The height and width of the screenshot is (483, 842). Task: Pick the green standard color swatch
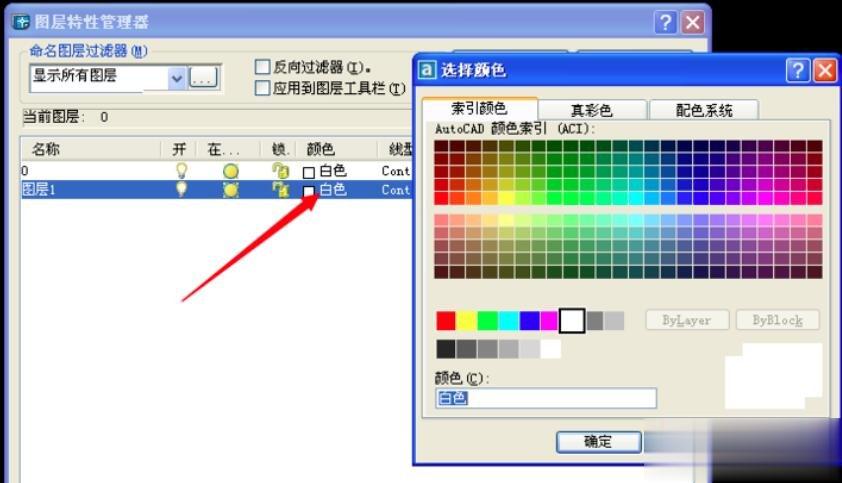488,321
